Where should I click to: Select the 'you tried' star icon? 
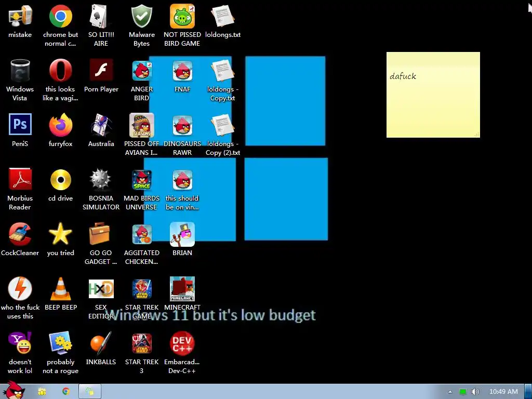[x=60, y=234]
